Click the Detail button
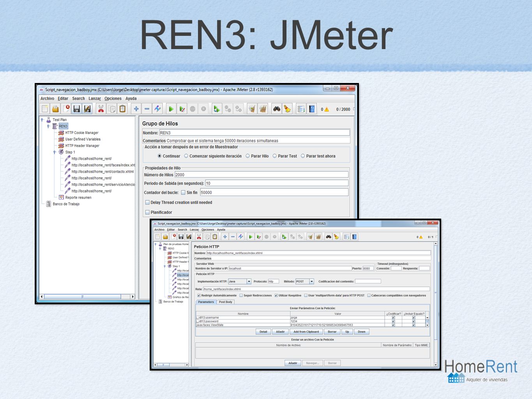The image size is (532, 399). tap(263, 332)
